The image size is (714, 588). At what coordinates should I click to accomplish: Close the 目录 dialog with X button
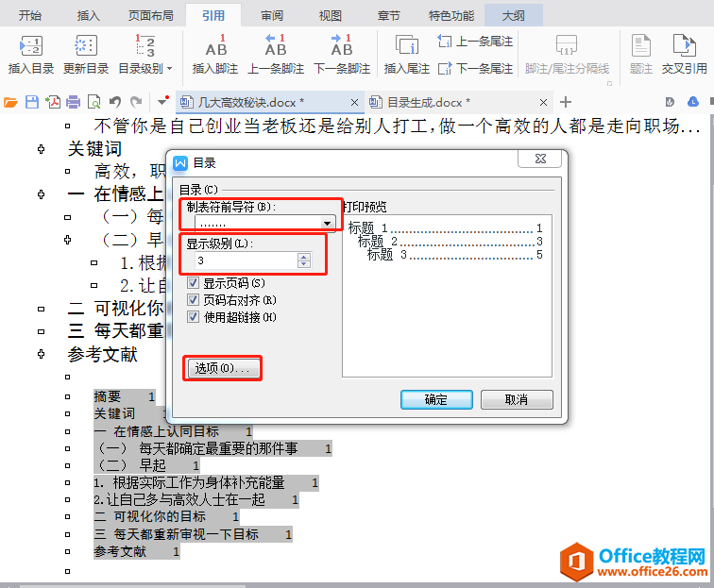(x=540, y=159)
